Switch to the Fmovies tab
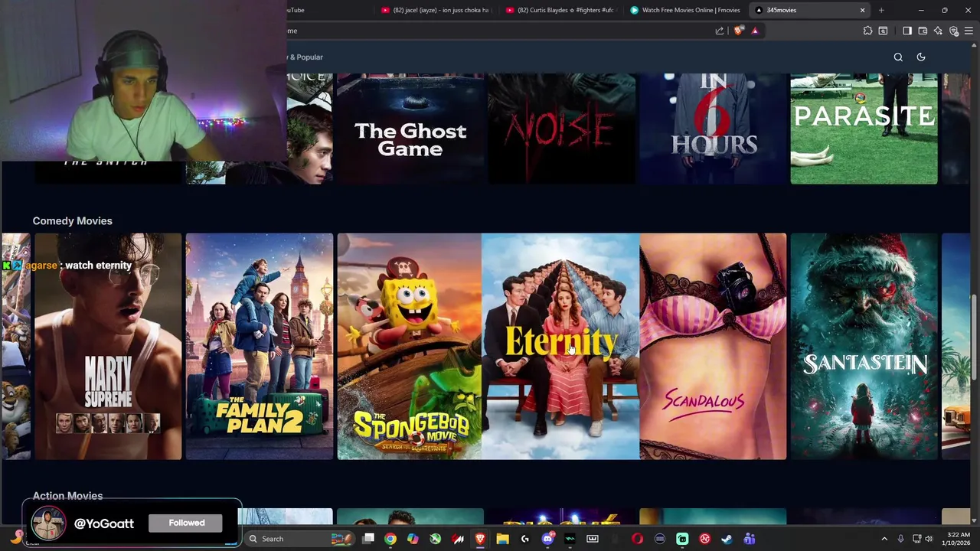The height and width of the screenshot is (551, 980). click(684, 10)
